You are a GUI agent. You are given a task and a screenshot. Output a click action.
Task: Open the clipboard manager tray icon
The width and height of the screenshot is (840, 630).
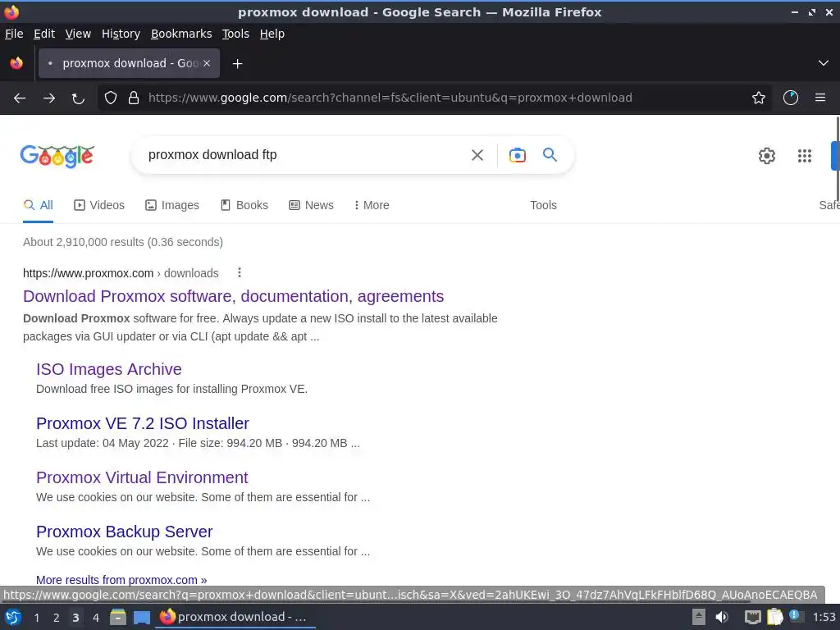(x=774, y=617)
